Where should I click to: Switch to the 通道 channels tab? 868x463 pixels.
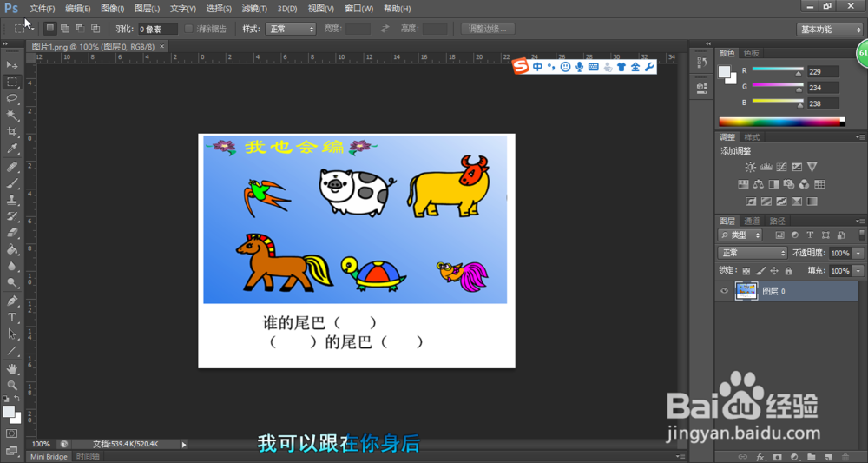[x=752, y=221]
